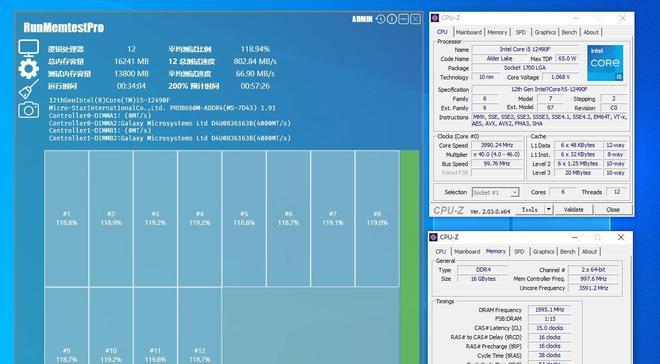Open the history clock icon beside ADMIN
Screen dimensions: 660x364
point(381,19)
